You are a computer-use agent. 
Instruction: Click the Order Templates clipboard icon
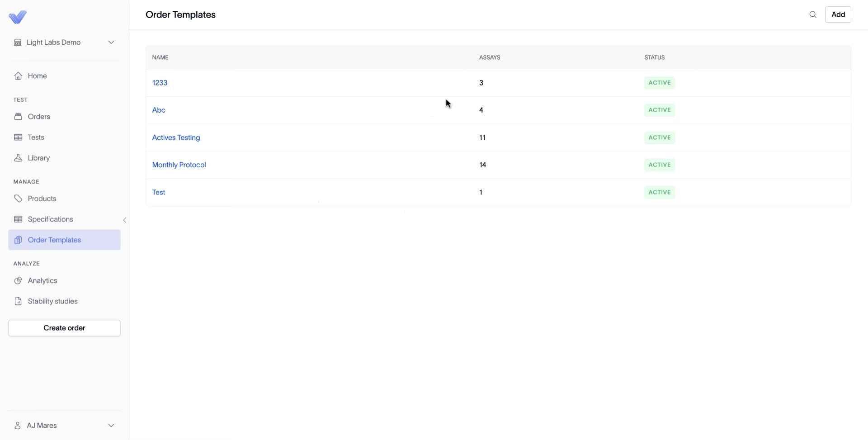pyautogui.click(x=18, y=240)
